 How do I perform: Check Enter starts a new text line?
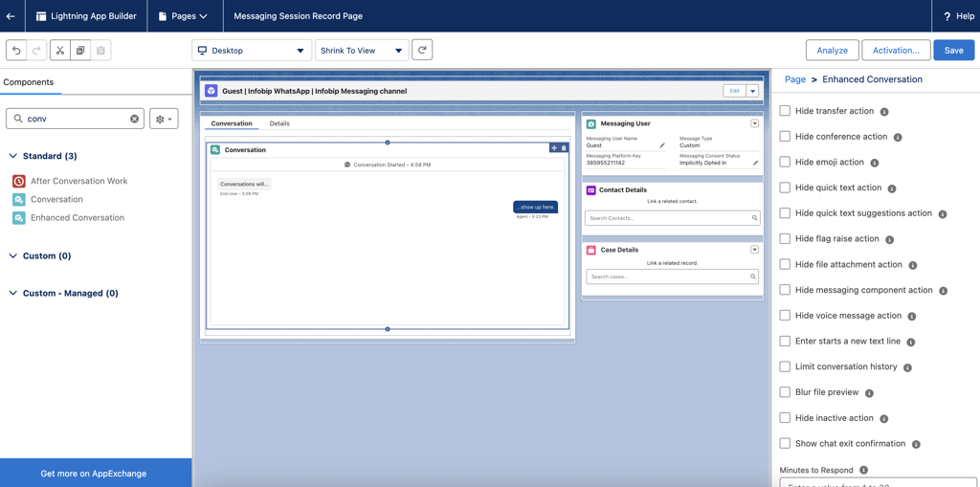click(x=785, y=342)
